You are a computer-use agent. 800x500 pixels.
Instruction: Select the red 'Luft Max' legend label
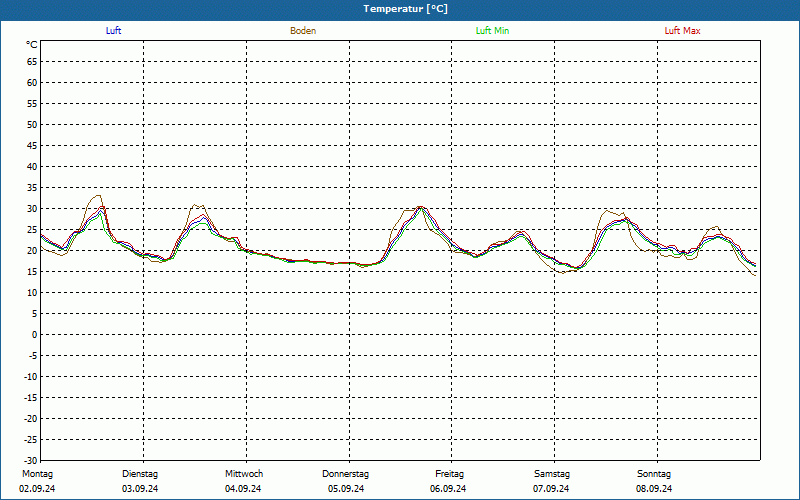[x=682, y=31]
